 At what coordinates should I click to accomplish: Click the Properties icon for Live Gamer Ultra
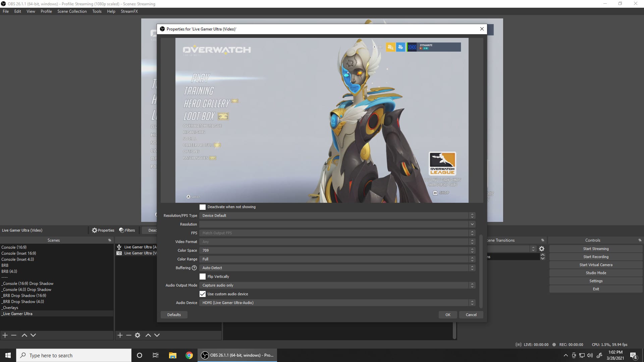[94, 230]
